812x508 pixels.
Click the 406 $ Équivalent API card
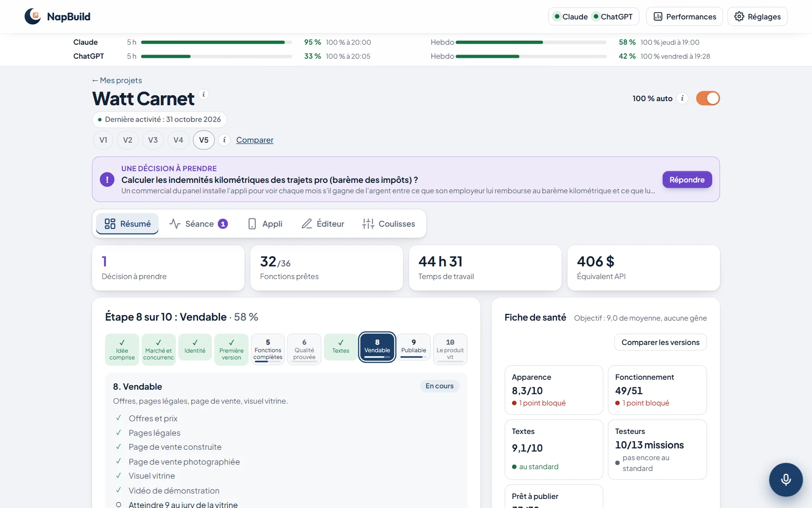click(644, 268)
